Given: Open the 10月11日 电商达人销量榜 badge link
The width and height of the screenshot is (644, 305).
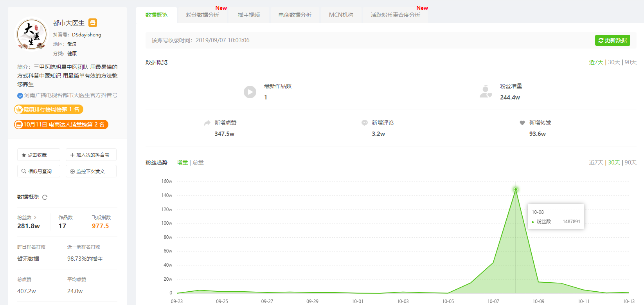Looking at the screenshot, I should [61, 125].
